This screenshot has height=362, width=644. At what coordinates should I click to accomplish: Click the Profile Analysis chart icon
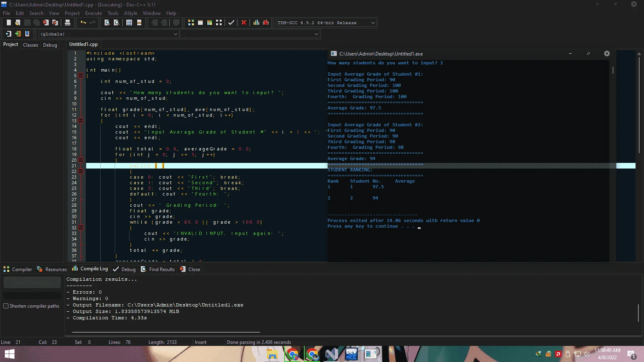256,23
